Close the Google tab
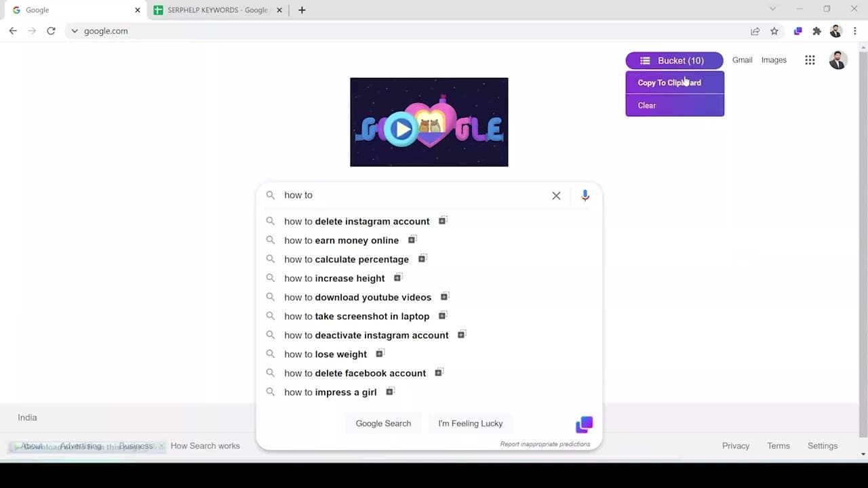This screenshot has width=868, height=488. point(138,10)
